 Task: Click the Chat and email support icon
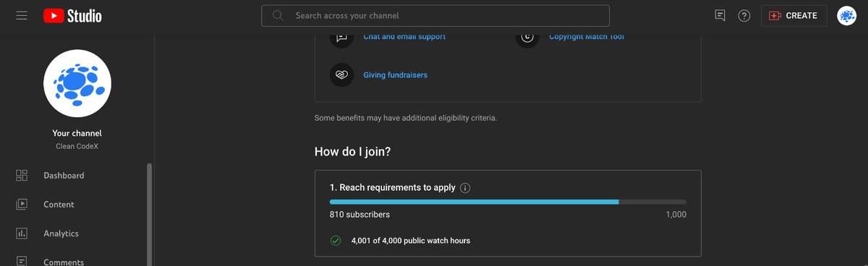coord(342,39)
